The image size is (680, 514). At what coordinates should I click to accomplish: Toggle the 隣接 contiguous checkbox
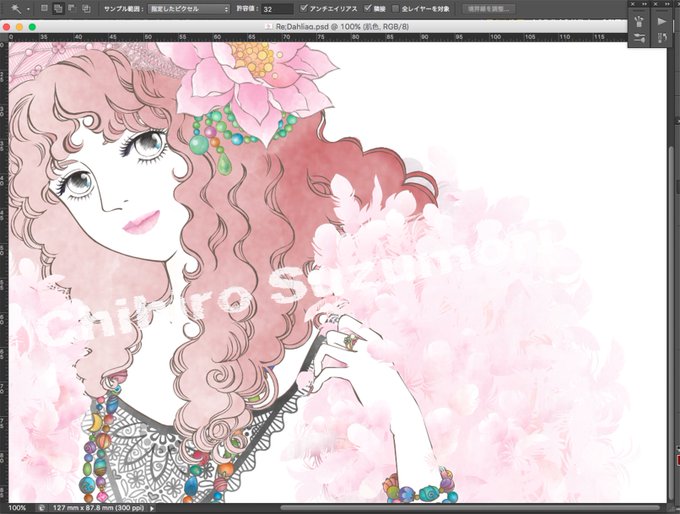(x=368, y=8)
